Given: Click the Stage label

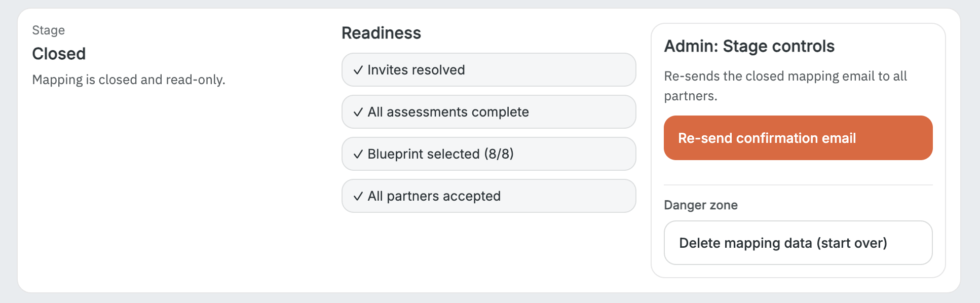Looking at the screenshot, I should (49, 30).
